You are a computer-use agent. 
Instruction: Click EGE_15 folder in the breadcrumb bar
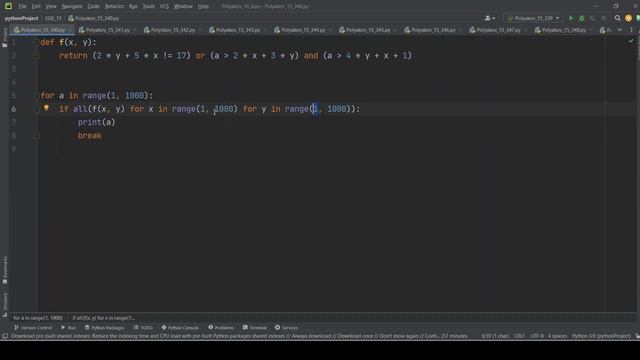click(x=53, y=18)
